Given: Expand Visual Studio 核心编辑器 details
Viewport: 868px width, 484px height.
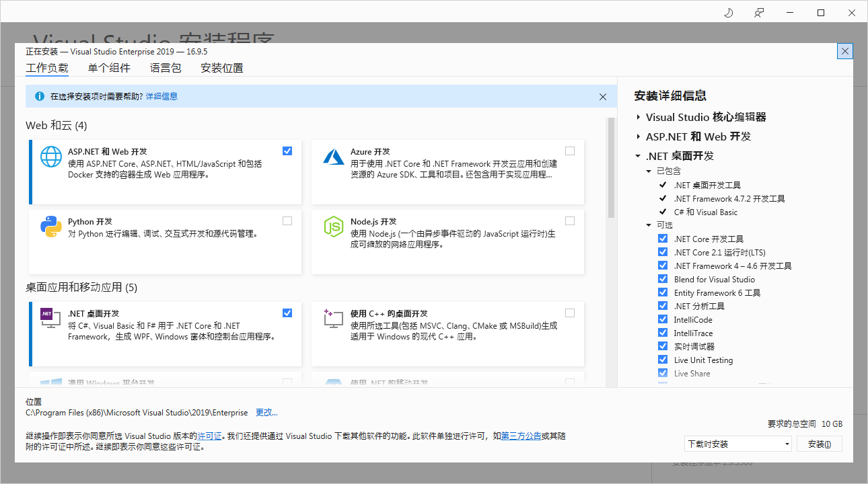Looking at the screenshot, I should point(638,117).
